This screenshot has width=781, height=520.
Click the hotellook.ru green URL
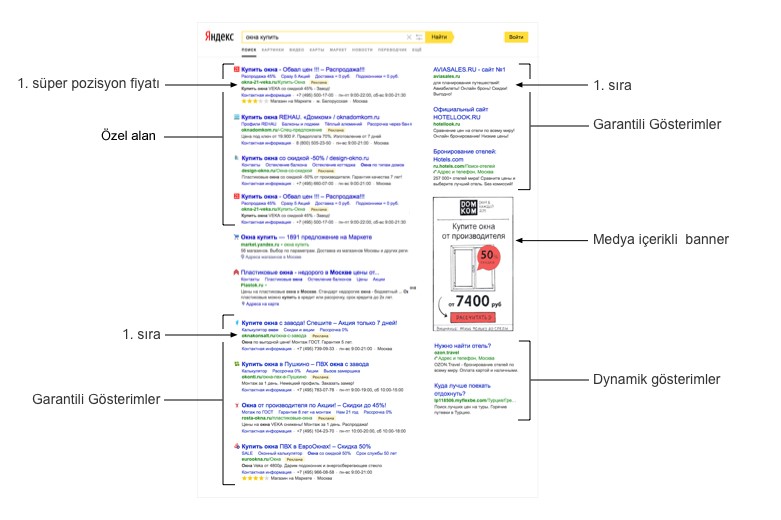pos(447,124)
